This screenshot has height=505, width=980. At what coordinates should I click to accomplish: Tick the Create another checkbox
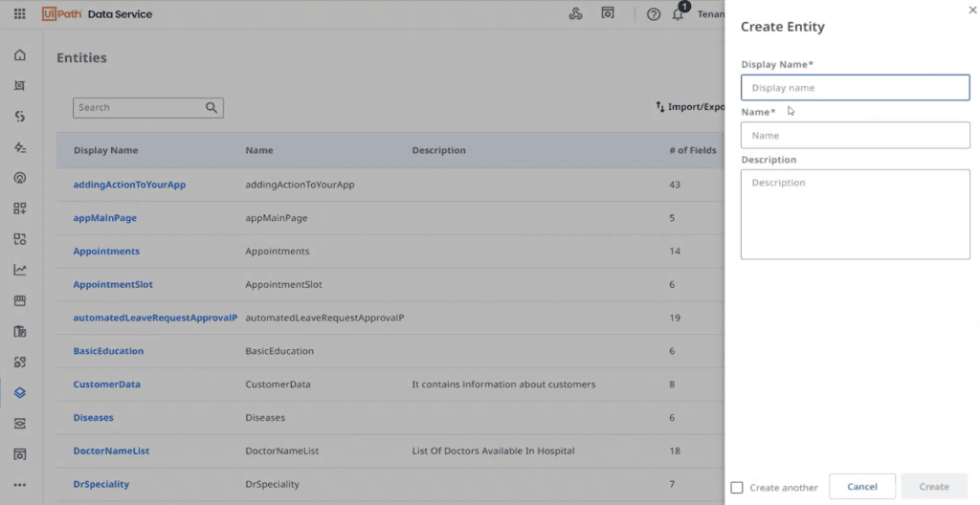[x=737, y=488]
